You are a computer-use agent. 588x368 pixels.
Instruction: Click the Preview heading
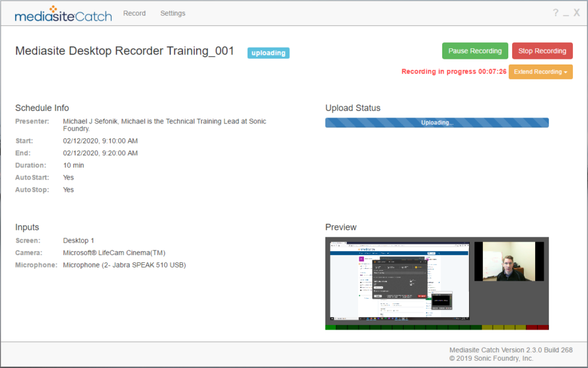pyautogui.click(x=341, y=227)
